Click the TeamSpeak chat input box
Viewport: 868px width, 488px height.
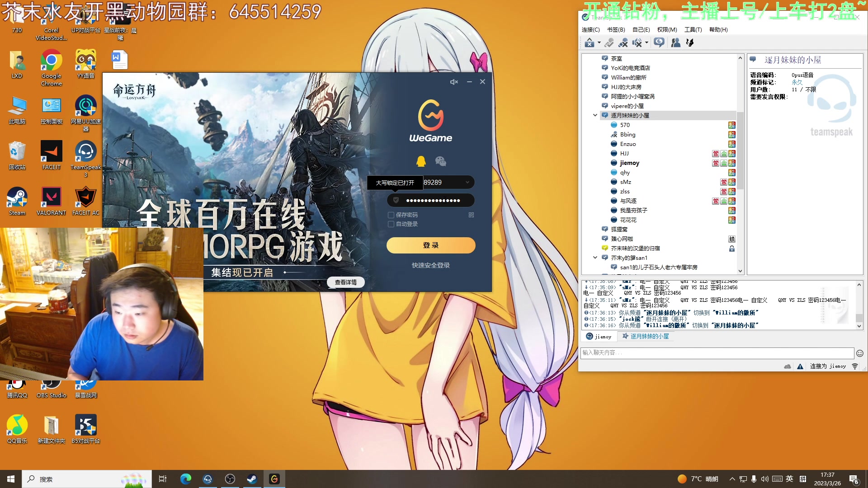pyautogui.click(x=717, y=353)
